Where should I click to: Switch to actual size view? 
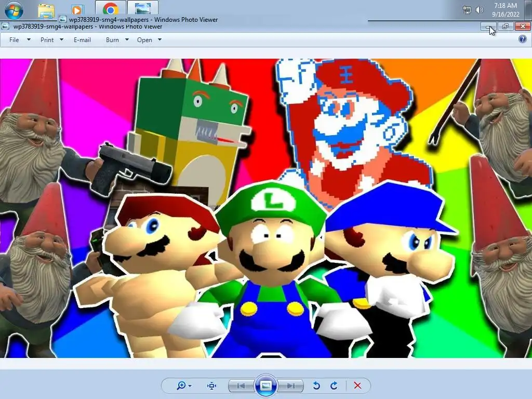(212, 386)
